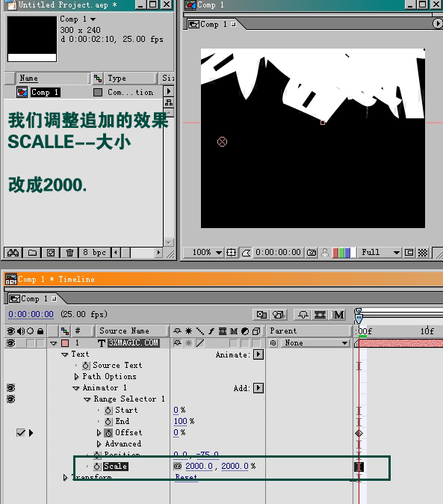Click the Scale stopwatch icon
The height and width of the screenshot is (504, 443).
click(97, 466)
